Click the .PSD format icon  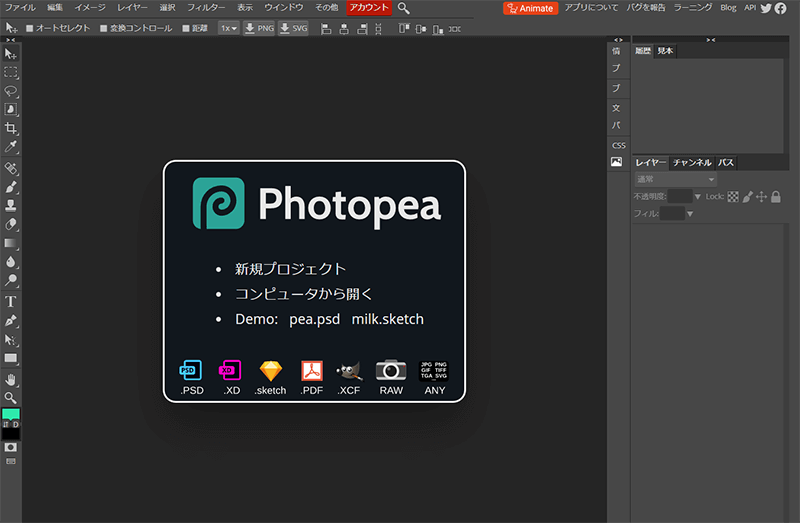coord(191,378)
